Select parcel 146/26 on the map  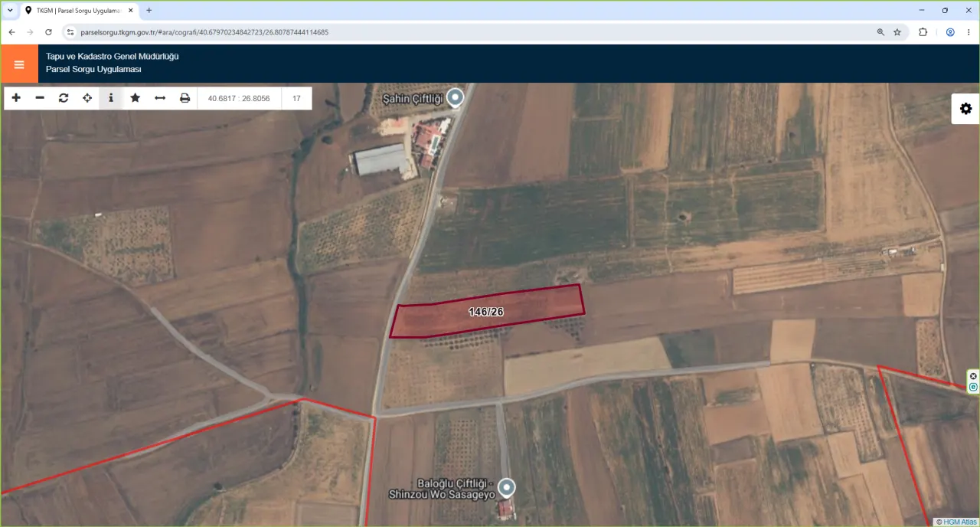[x=487, y=311]
